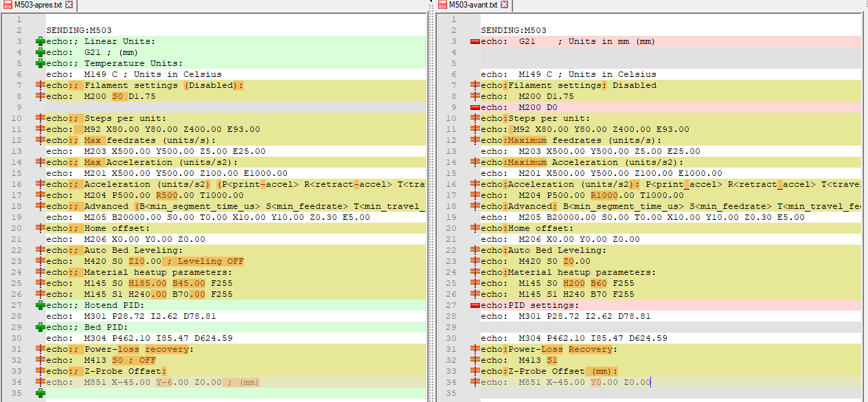Close the M503-apres.txt tab
This screenshot has width=868, height=402.
[69, 5]
